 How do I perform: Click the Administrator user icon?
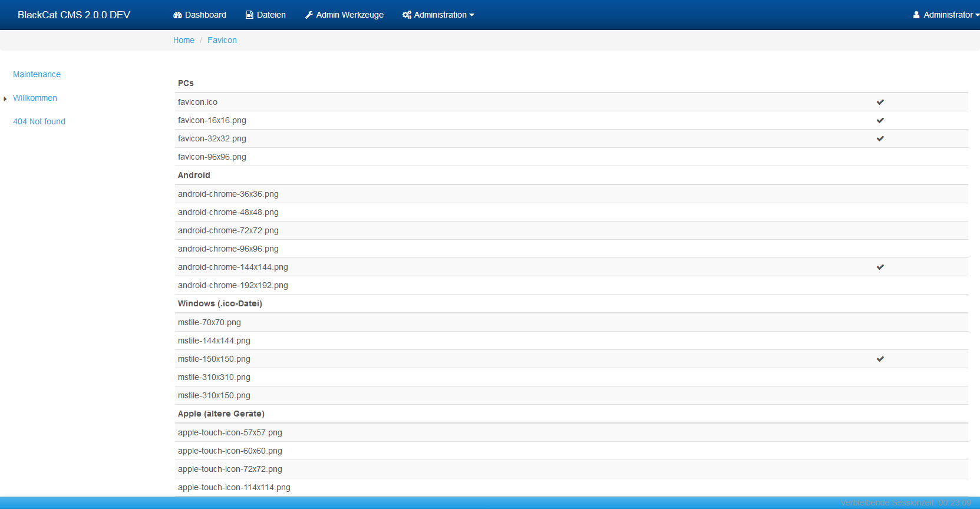pyautogui.click(x=916, y=15)
